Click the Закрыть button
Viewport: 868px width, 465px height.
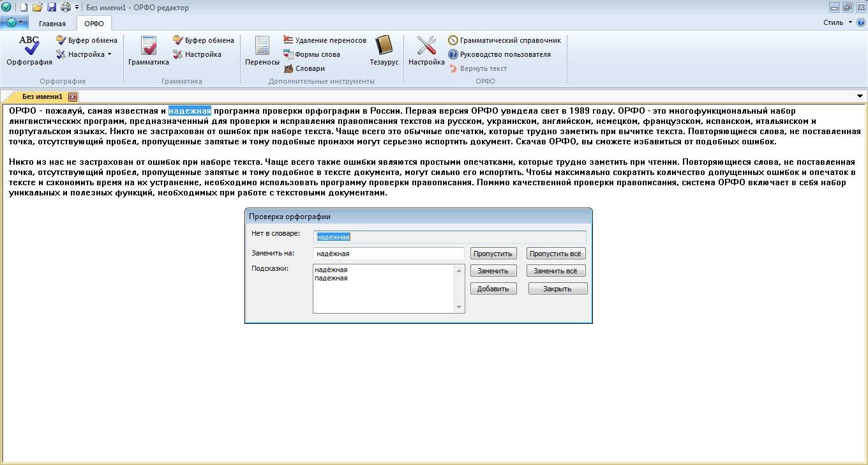(x=557, y=289)
